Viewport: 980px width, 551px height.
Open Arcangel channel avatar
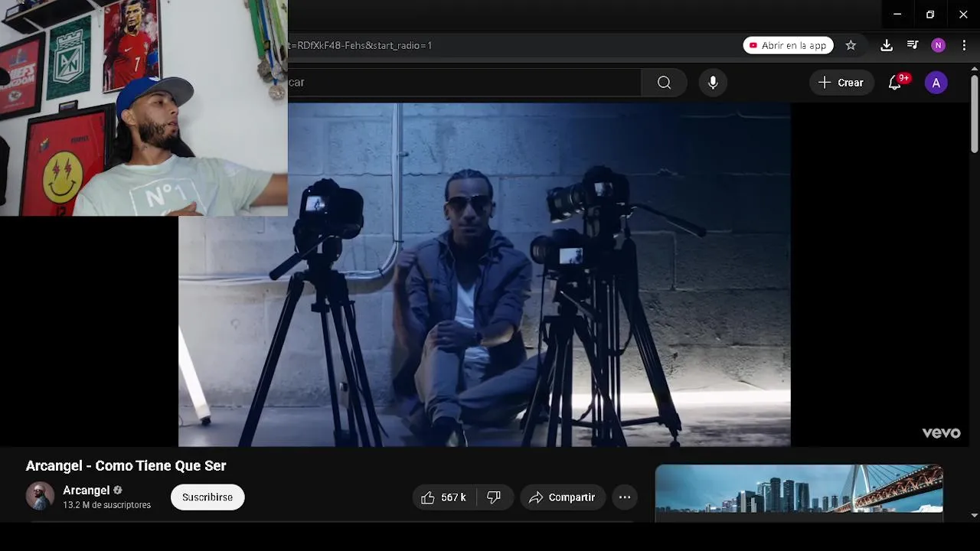coord(40,497)
